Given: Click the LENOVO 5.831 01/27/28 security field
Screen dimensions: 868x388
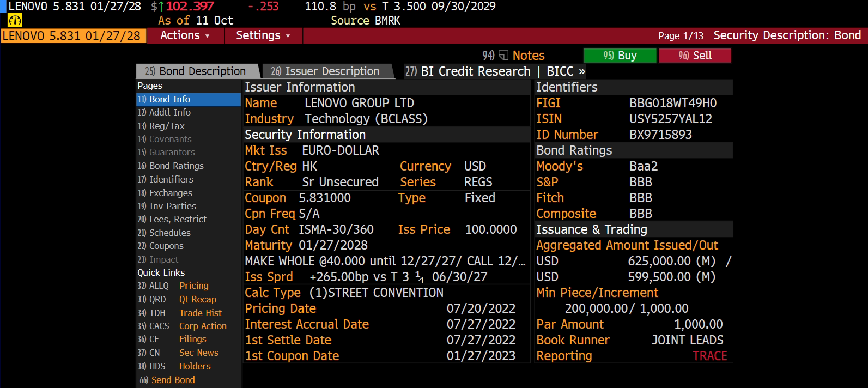Looking at the screenshot, I should (x=73, y=36).
